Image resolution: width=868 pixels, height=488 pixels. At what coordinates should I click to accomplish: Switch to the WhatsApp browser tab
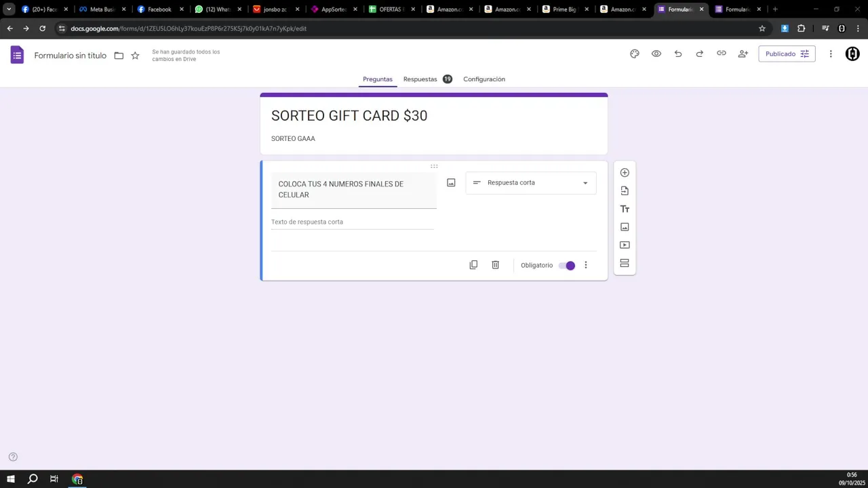tap(217, 9)
